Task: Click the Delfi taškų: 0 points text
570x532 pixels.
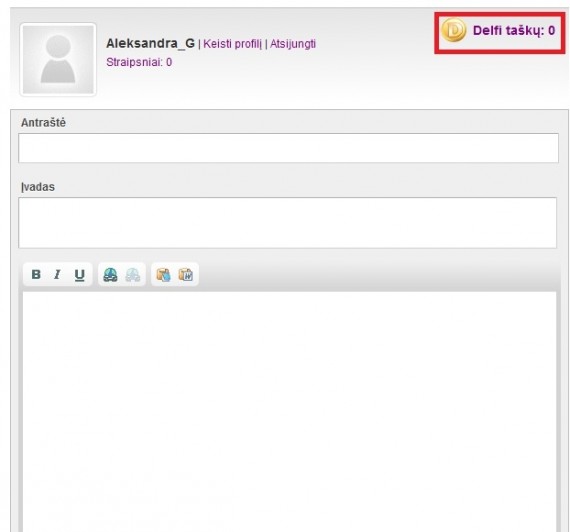Action: click(x=514, y=31)
